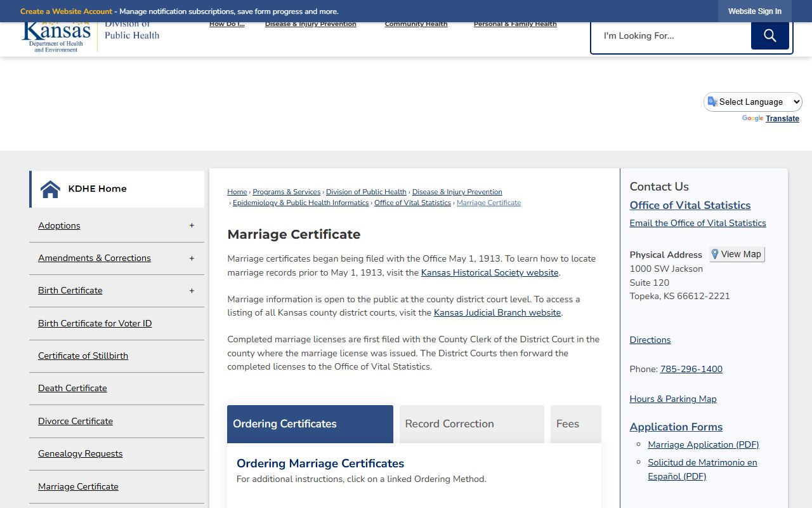812x508 pixels.
Task: Open the Community Health menu
Action: (x=416, y=24)
